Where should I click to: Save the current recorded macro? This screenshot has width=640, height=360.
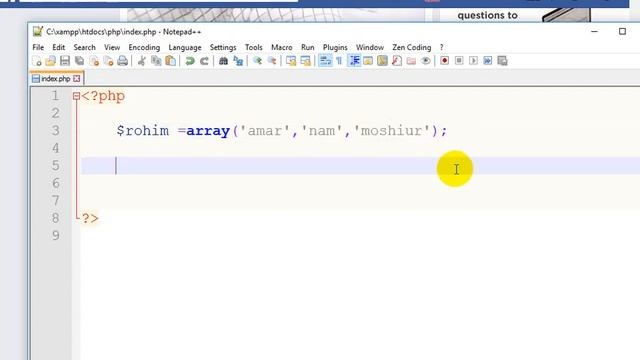(x=502, y=61)
